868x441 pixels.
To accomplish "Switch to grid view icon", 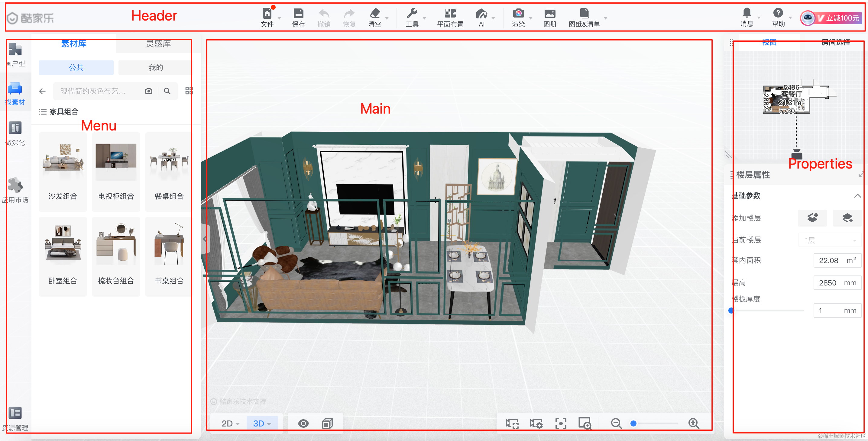I will pyautogui.click(x=189, y=91).
